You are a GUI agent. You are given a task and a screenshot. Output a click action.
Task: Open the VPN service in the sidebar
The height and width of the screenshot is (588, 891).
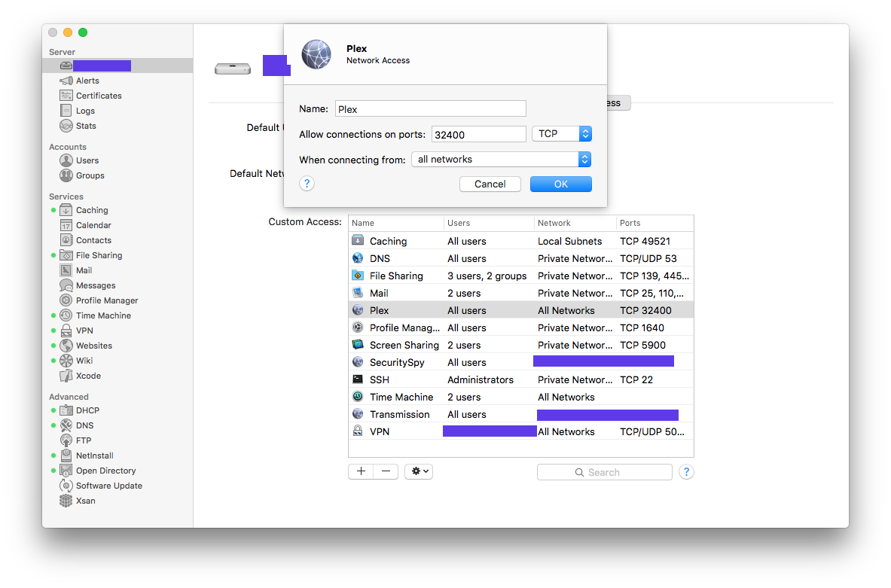84,331
